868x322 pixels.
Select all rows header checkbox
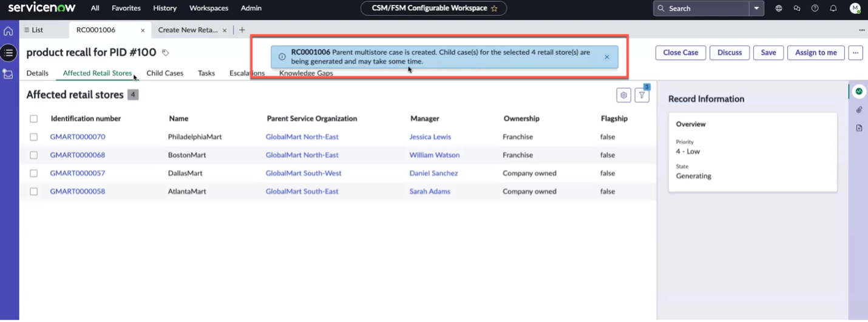(x=34, y=119)
